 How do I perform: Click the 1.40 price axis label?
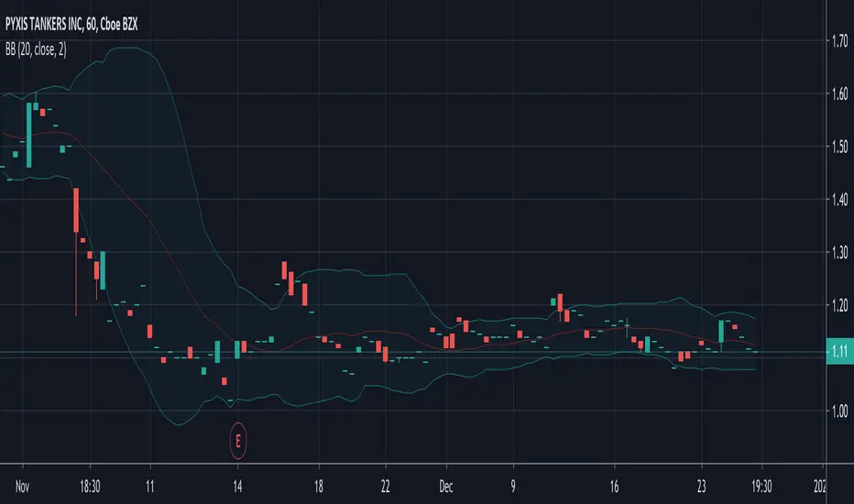click(x=840, y=200)
